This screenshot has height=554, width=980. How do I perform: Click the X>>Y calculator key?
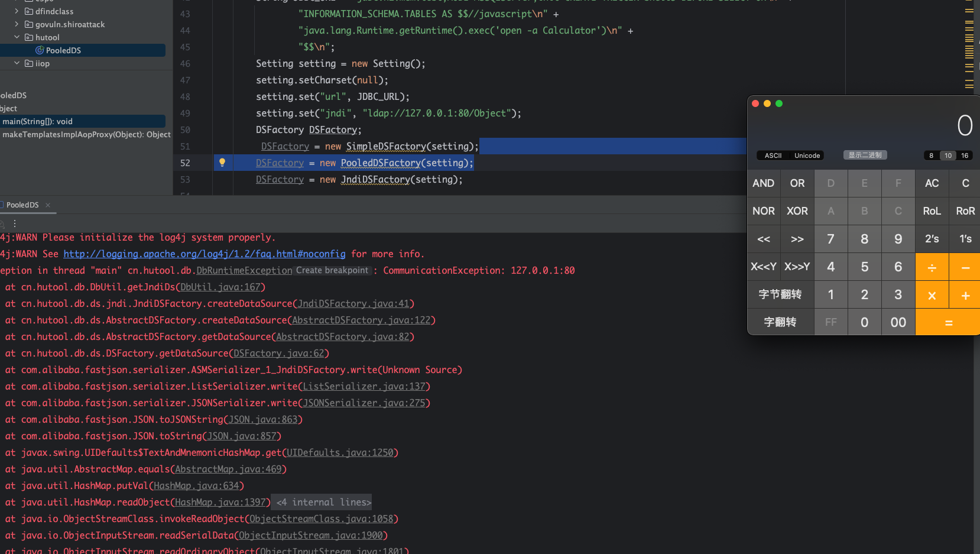point(797,267)
